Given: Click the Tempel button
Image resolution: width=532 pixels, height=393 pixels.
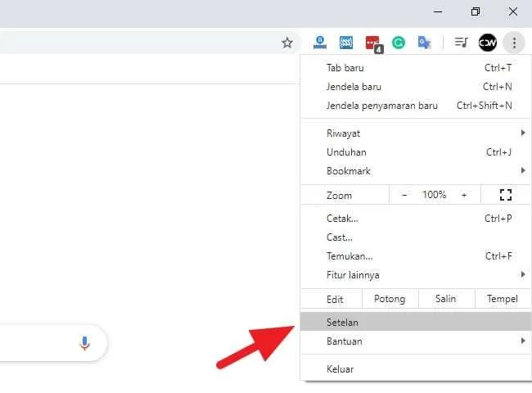Looking at the screenshot, I should [503, 299].
